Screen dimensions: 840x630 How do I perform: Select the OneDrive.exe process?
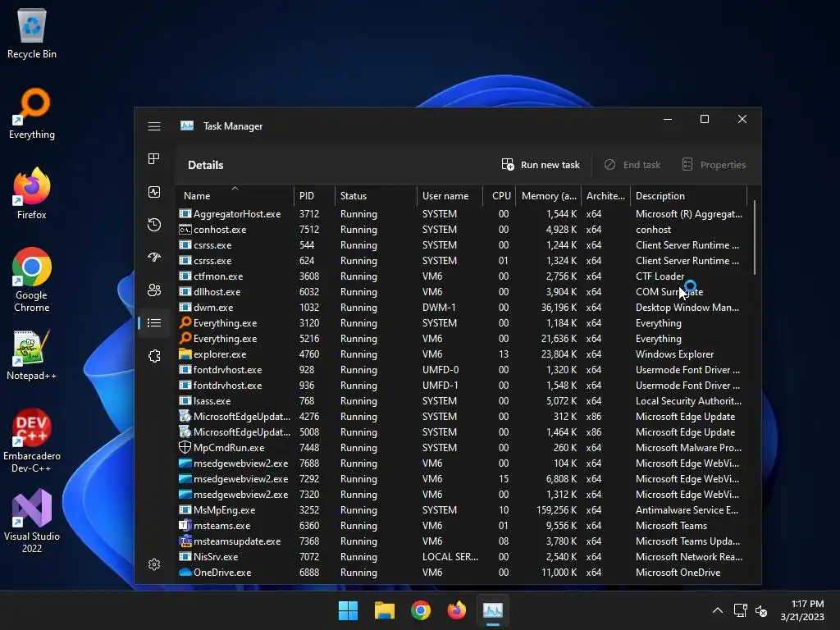coord(463,572)
